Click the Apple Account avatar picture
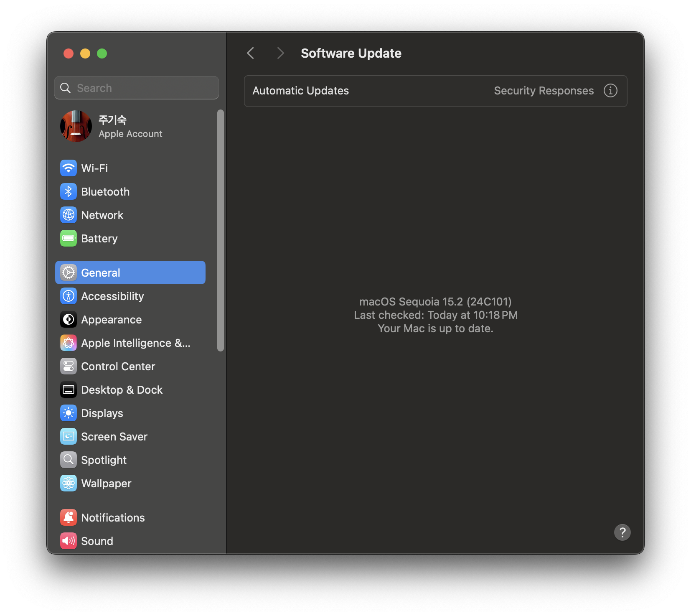This screenshot has width=691, height=616. pyautogui.click(x=76, y=126)
